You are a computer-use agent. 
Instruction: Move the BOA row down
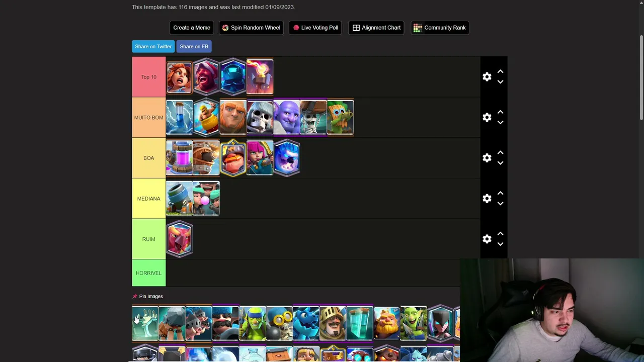click(500, 163)
